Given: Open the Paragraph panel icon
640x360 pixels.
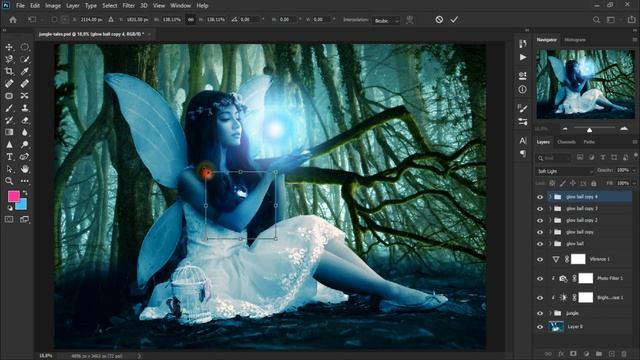Looking at the screenshot, I should click(522, 154).
